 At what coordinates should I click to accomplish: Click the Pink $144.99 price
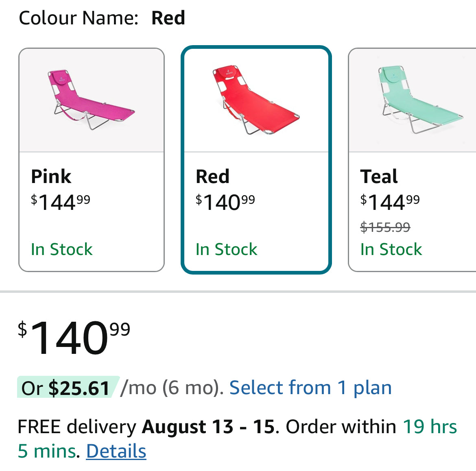pyautogui.click(x=61, y=202)
